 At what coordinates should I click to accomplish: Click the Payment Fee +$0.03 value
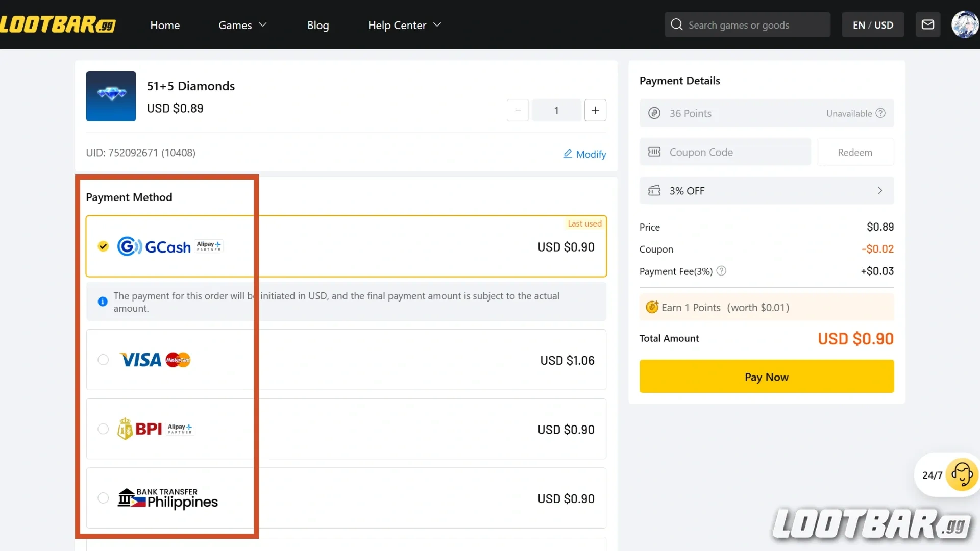pyautogui.click(x=877, y=271)
